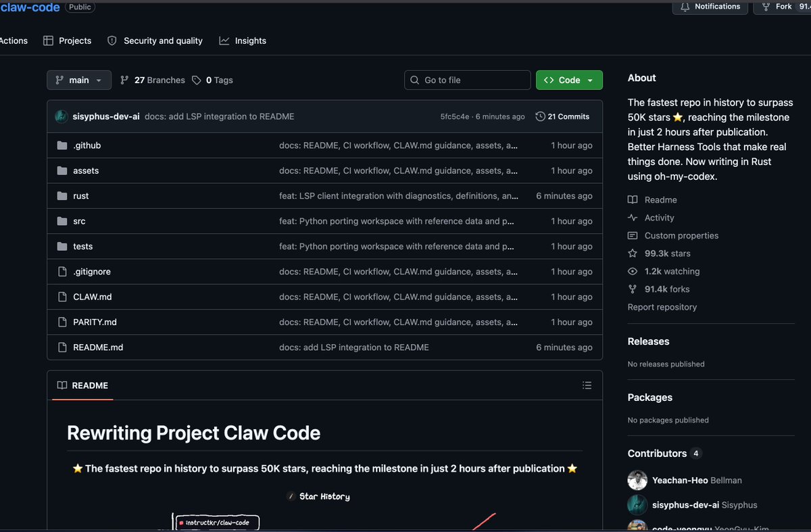Viewport: 811px width, 532px height.
Task: Click the clock icon in 21 Commits
Action: point(540,116)
